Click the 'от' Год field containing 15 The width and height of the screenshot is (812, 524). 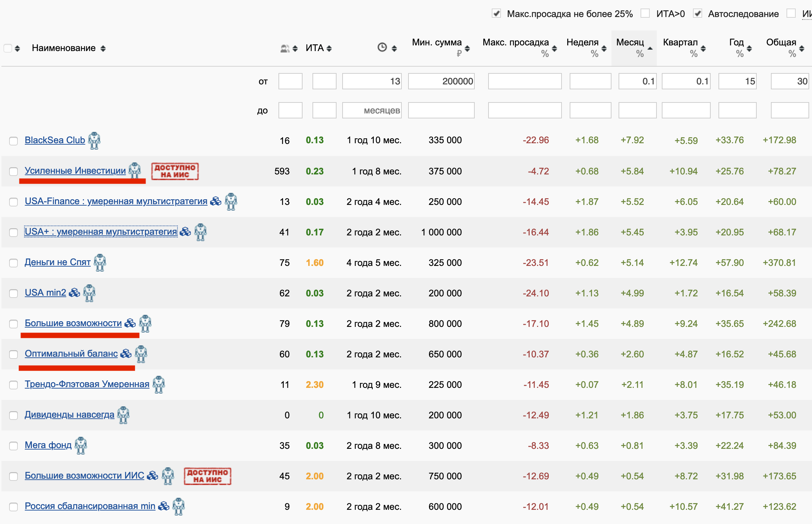click(738, 81)
